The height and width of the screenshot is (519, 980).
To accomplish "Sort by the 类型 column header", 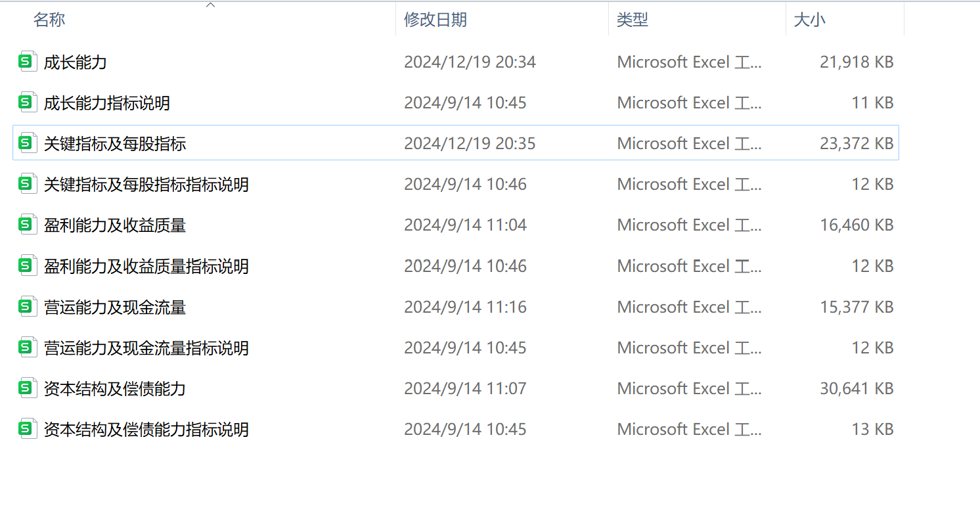I will [x=633, y=20].
